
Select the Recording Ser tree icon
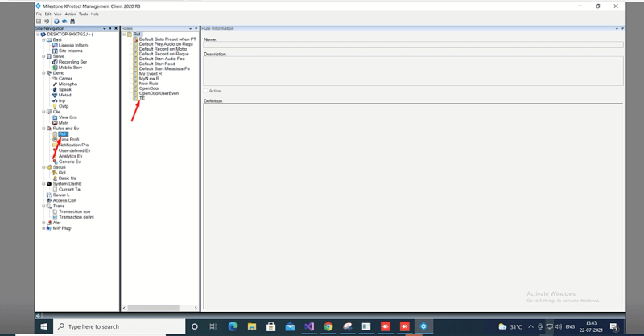(55, 62)
